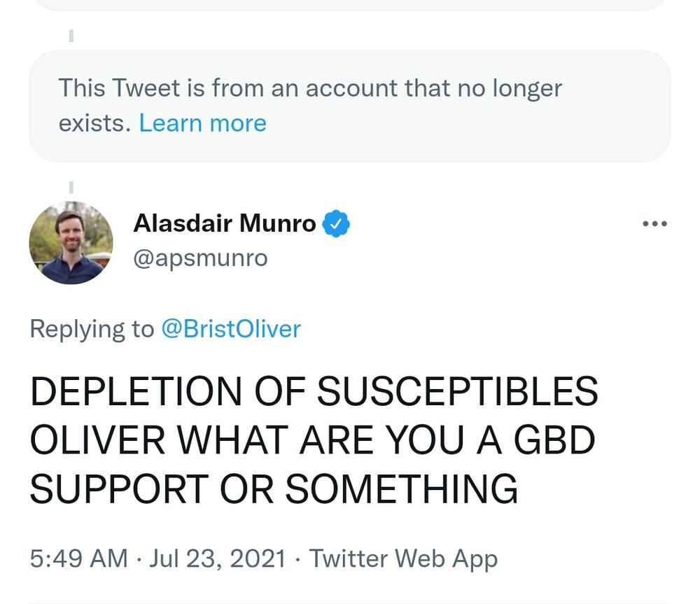Click the "Learn more" link
Screen dimensions: 700x604
coord(202,123)
